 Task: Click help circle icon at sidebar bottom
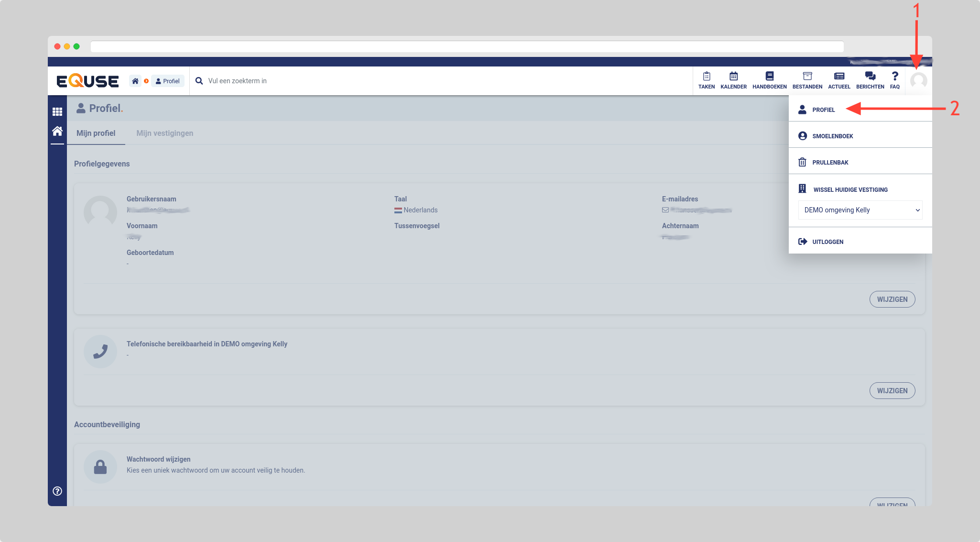(57, 491)
